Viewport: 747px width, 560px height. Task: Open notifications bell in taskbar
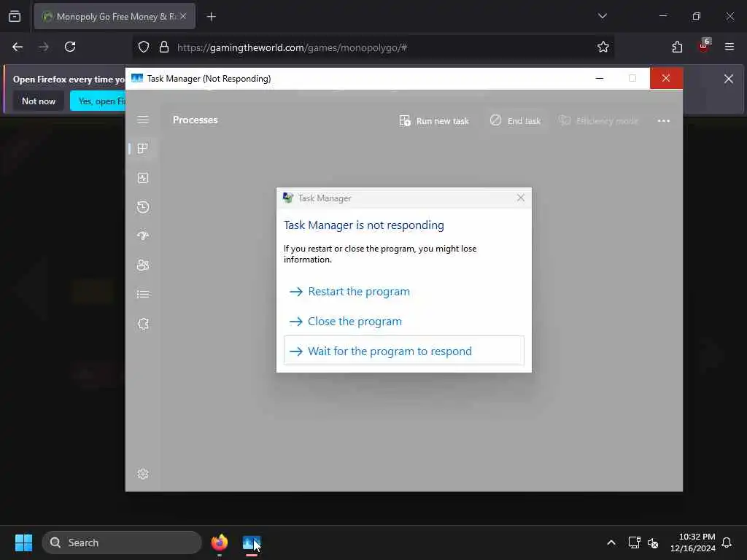coord(727,542)
